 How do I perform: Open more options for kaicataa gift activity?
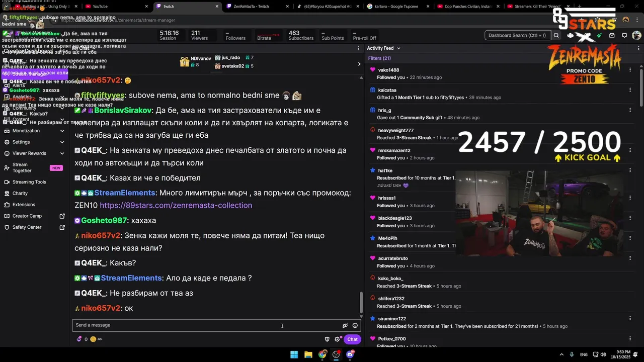(x=630, y=90)
